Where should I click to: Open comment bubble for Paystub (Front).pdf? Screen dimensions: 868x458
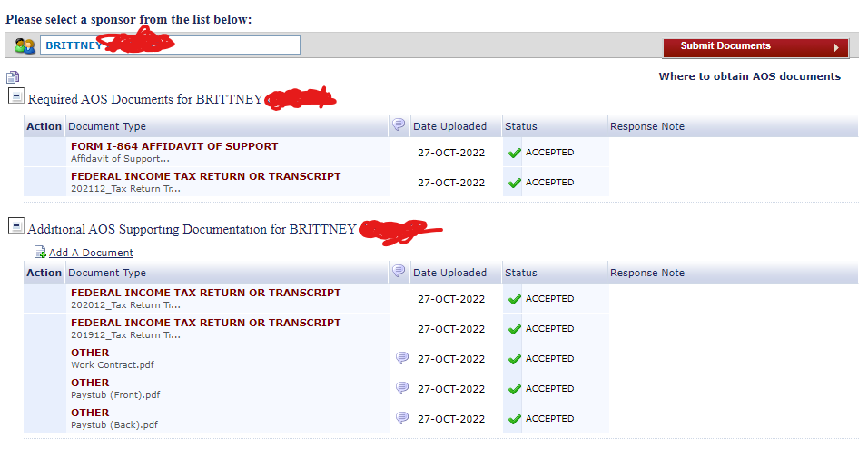click(402, 388)
